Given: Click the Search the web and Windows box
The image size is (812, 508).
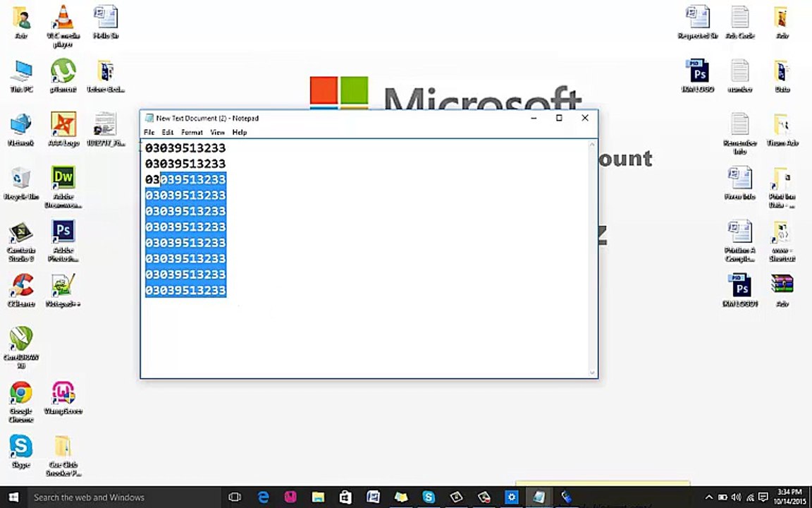Looking at the screenshot, I should 124,497.
